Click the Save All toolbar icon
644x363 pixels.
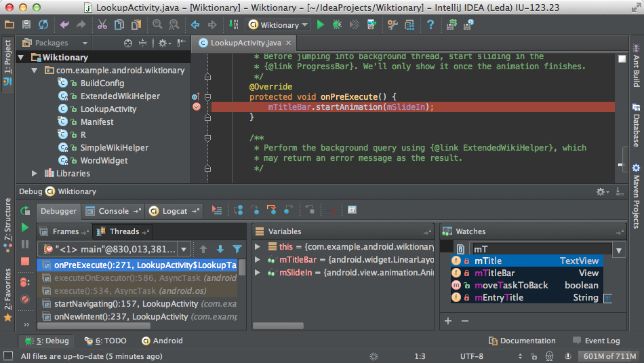tap(26, 24)
